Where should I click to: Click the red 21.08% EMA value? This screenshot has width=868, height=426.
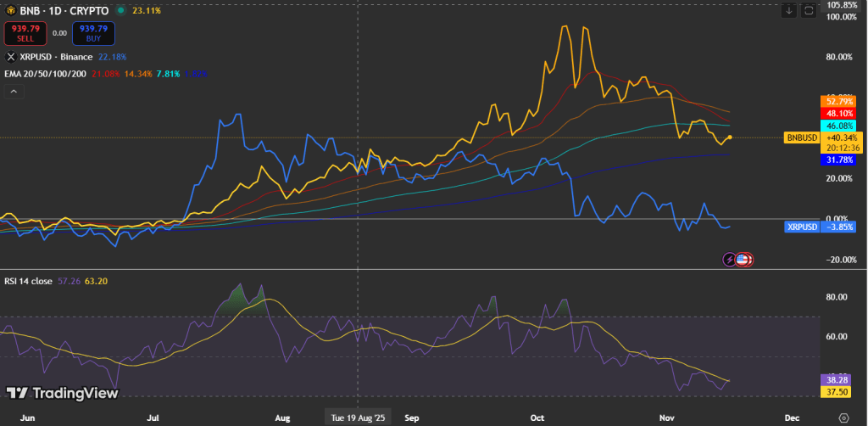[106, 74]
